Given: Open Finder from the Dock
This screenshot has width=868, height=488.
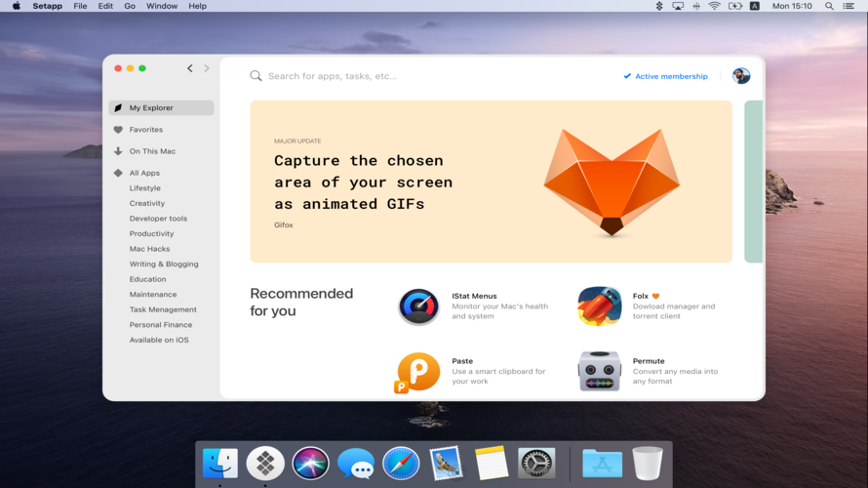Looking at the screenshot, I should [220, 463].
